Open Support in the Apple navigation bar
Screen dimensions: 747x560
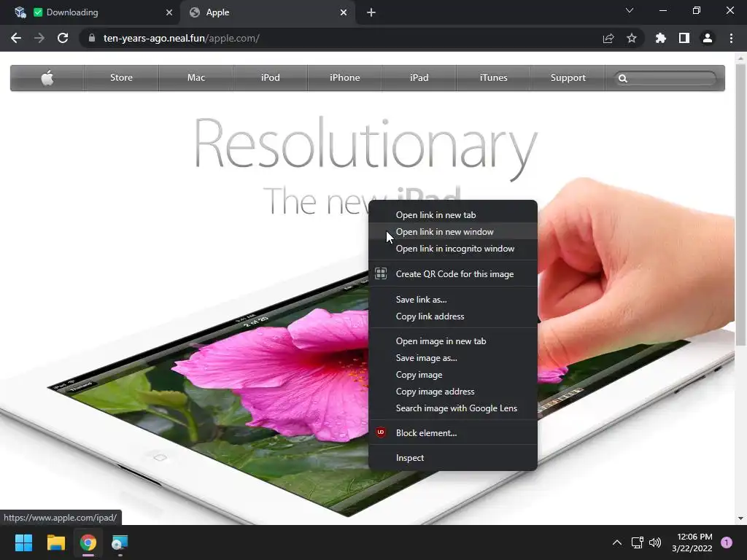(x=568, y=77)
